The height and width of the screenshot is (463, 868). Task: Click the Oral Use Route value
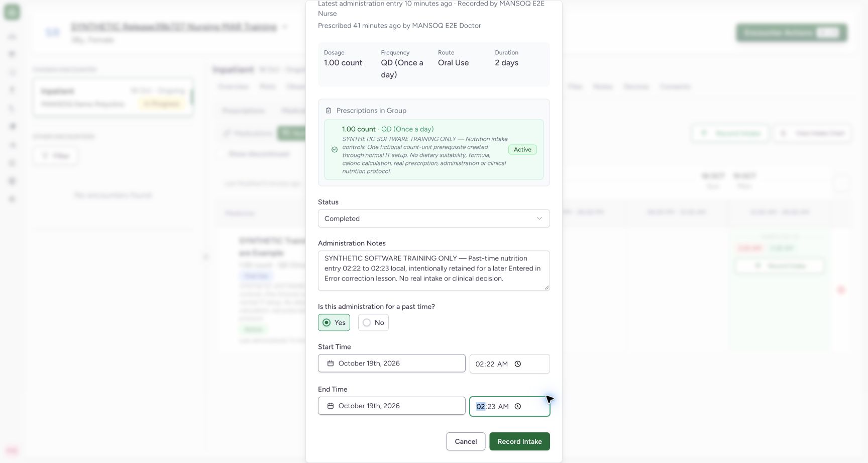(x=453, y=63)
